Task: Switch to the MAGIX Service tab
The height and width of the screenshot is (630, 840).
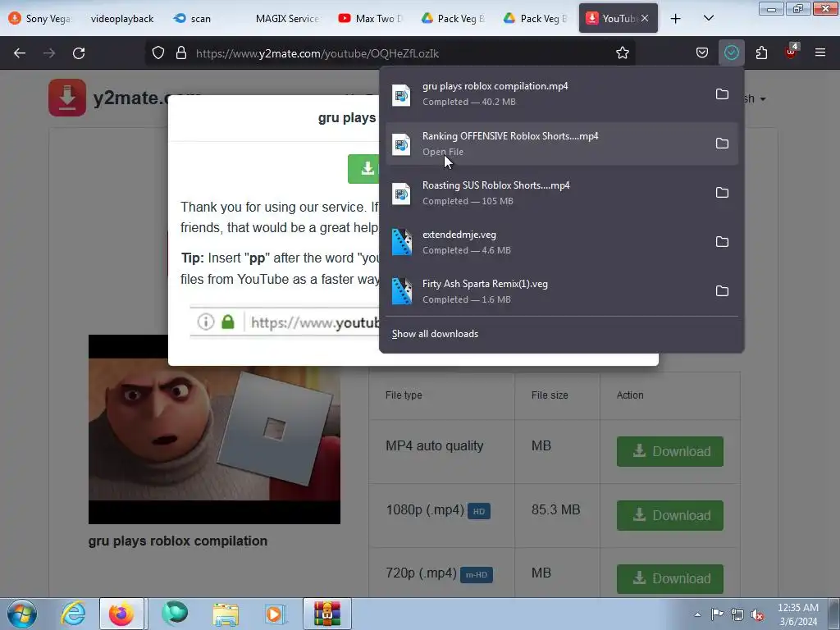Action: (287, 19)
